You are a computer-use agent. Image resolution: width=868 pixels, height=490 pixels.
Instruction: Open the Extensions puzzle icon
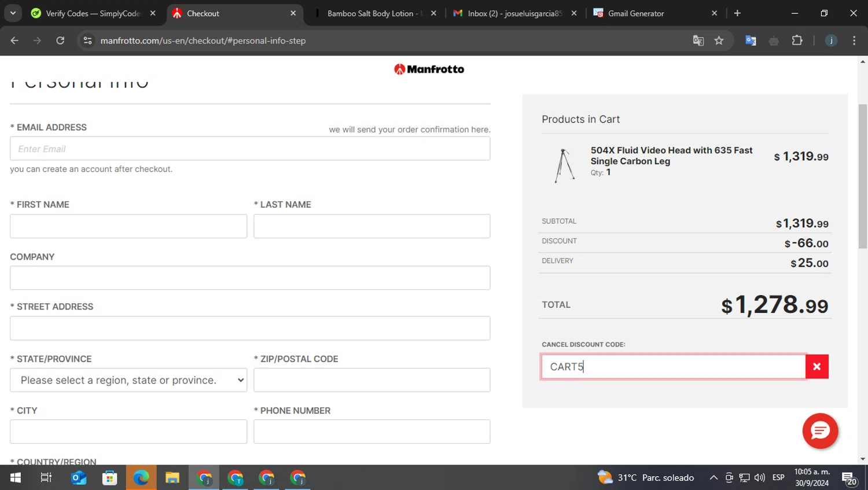click(x=797, y=40)
